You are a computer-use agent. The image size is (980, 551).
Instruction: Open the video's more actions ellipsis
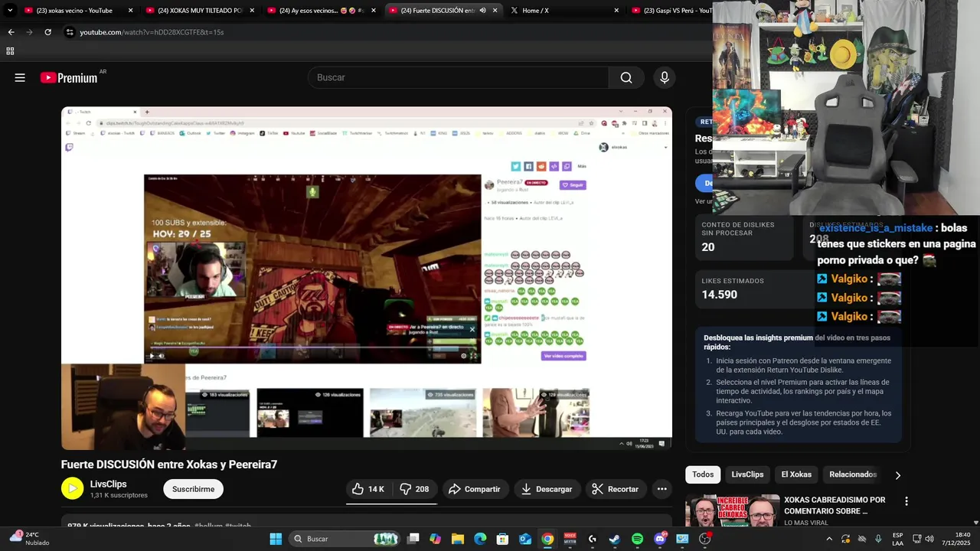(x=662, y=489)
